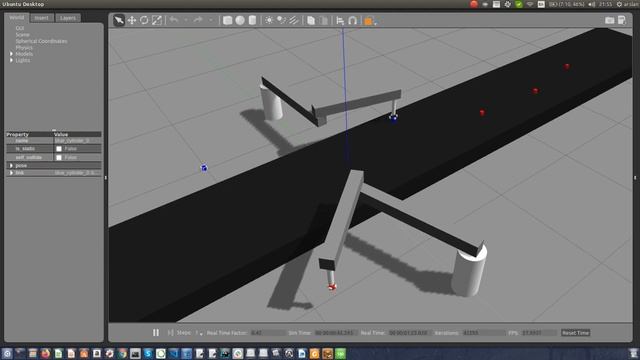Image resolution: width=640 pixels, height=360 pixels.
Task: Step the simulation forward once
Action: pos(171,333)
